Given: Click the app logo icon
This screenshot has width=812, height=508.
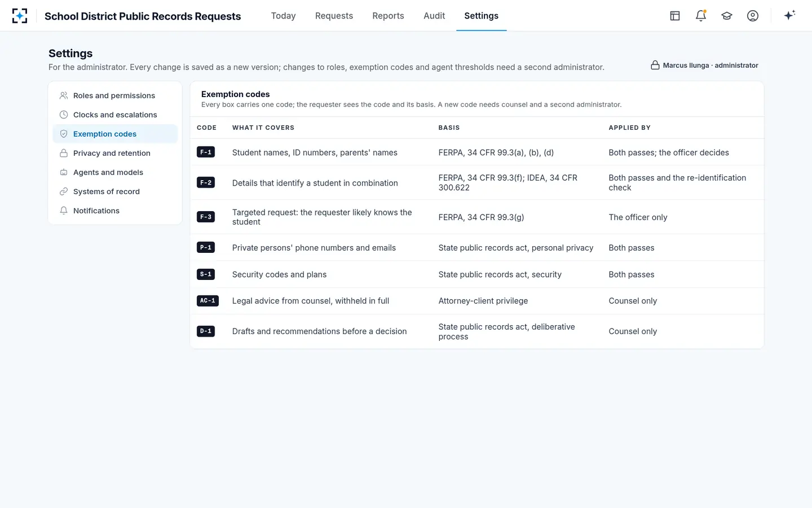Looking at the screenshot, I should coord(20,16).
